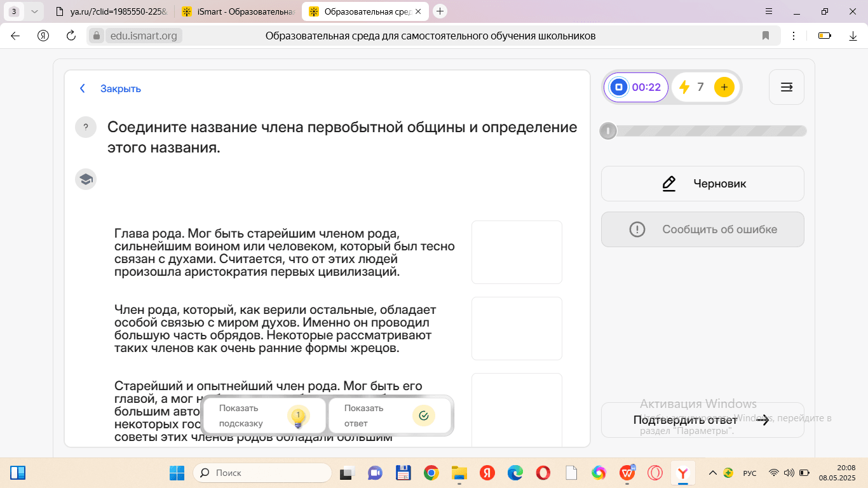Click the lightning energy icon with 7

pos(684,87)
